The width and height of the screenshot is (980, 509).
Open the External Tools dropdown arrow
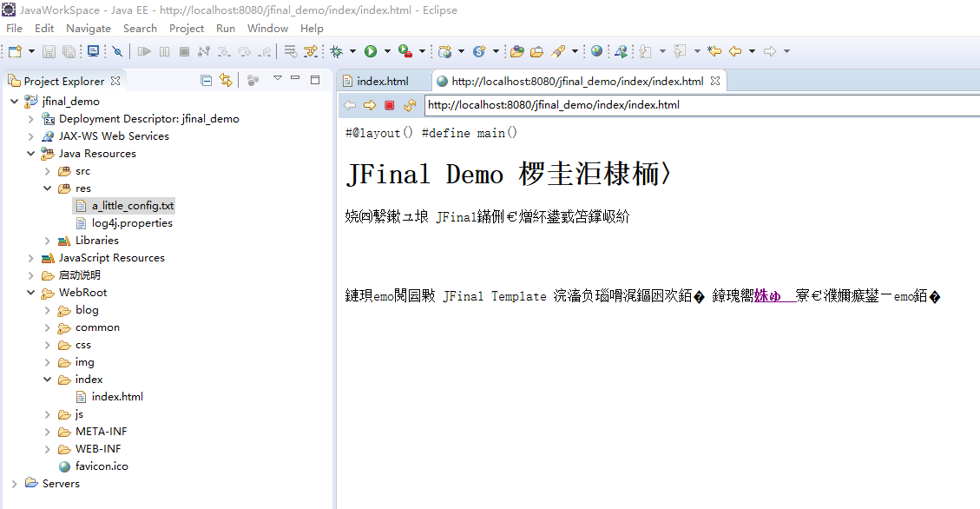[x=422, y=51]
